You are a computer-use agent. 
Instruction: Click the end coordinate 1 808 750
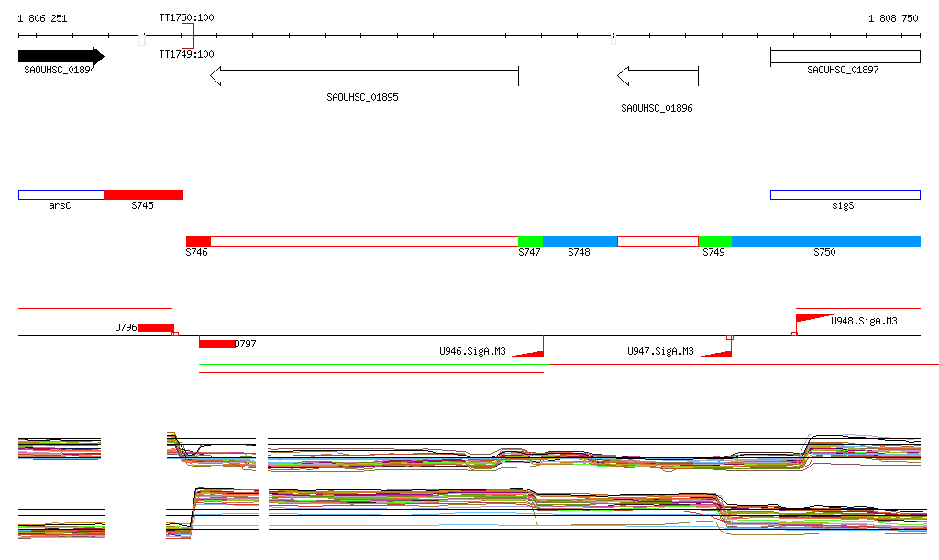[893, 18]
